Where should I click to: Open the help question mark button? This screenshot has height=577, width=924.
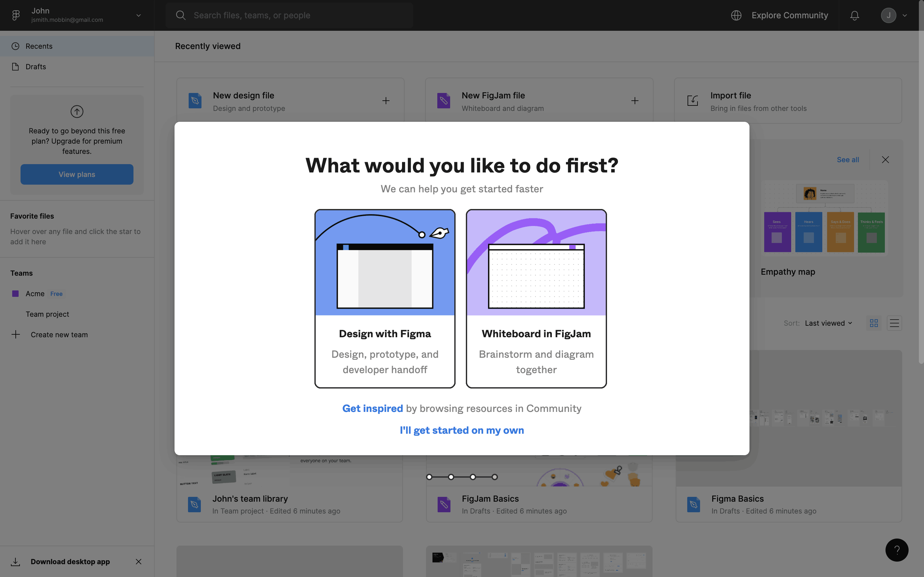[x=896, y=550]
